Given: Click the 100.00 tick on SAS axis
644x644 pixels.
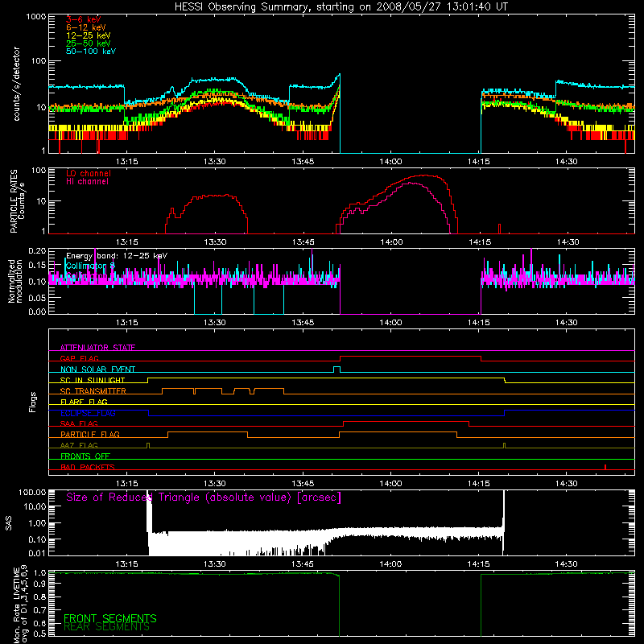Looking at the screenshot, I should click(x=32, y=492).
